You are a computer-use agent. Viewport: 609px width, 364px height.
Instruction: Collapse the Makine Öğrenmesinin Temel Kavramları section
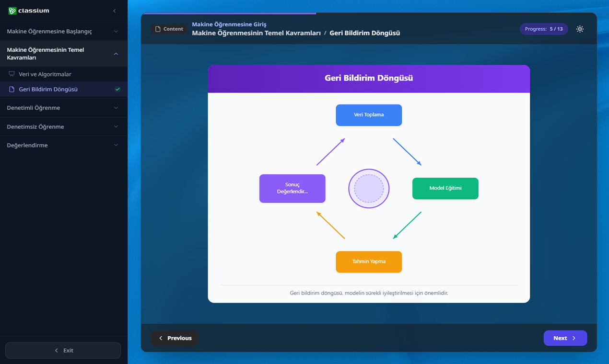pyautogui.click(x=64, y=54)
